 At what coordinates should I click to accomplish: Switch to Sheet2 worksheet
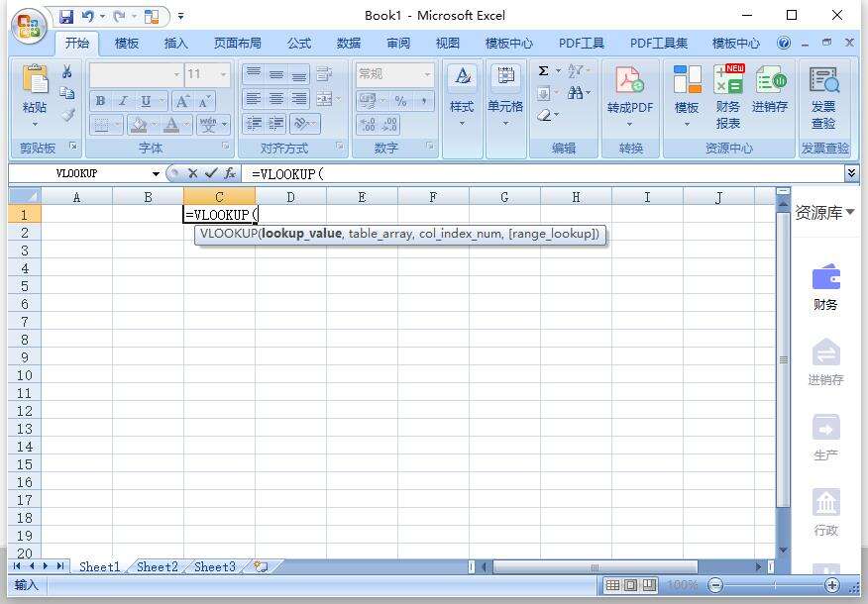pyautogui.click(x=158, y=567)
